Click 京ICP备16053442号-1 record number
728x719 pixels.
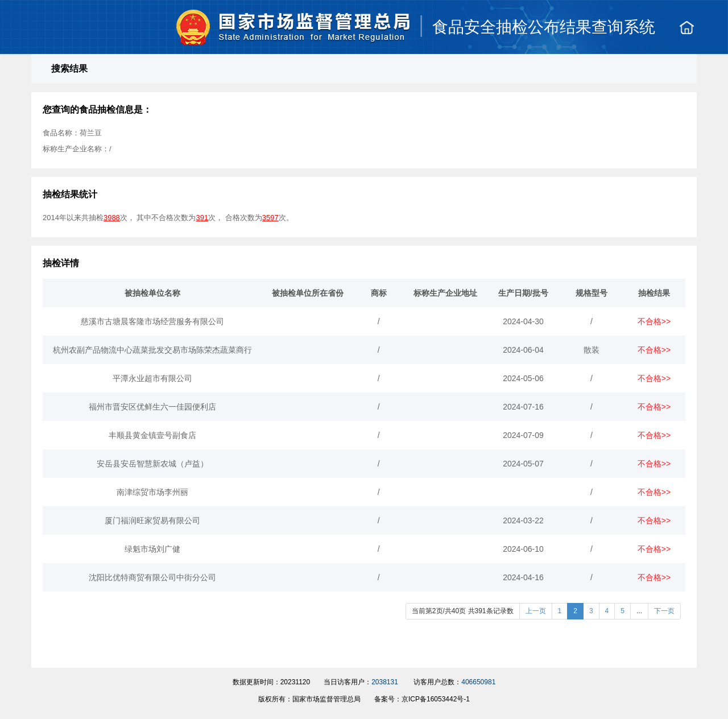coord(436,699)
